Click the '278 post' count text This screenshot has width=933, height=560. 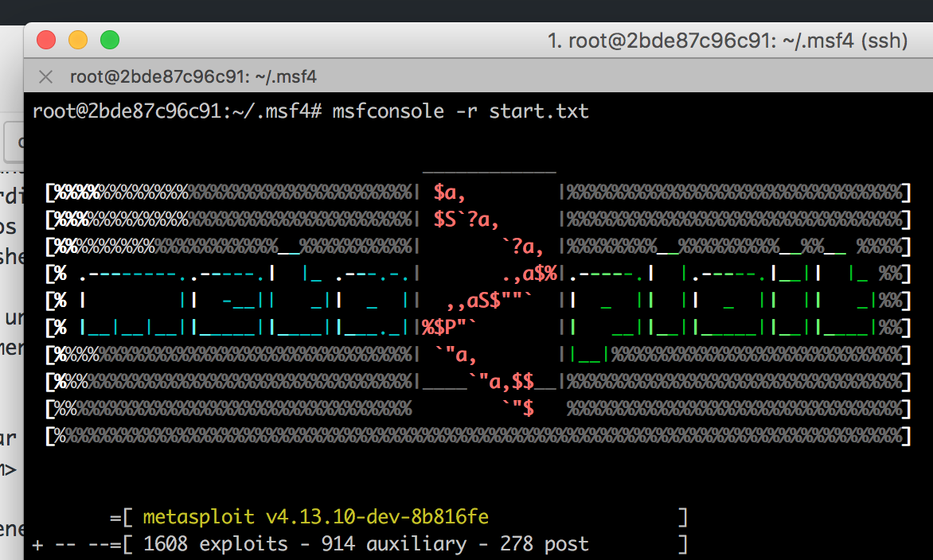point(545,544)
